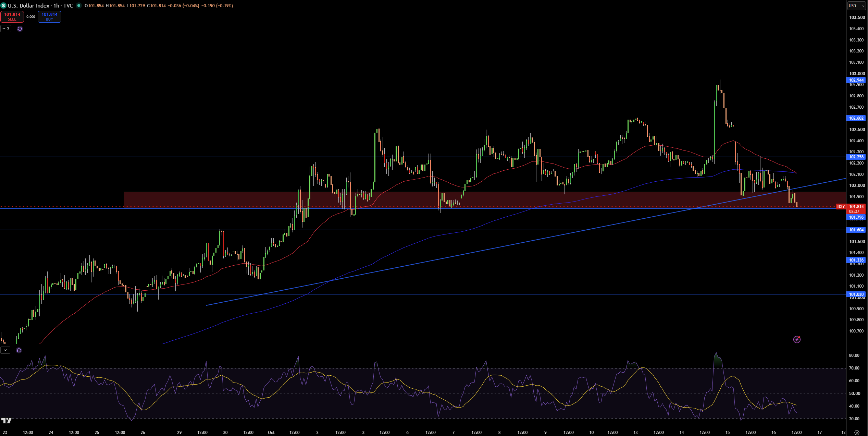This screenshot has width=868, height=436.
Task: Select the red shaded support zone rectangle
Action: pyautogui.click(x=484, y=199)
